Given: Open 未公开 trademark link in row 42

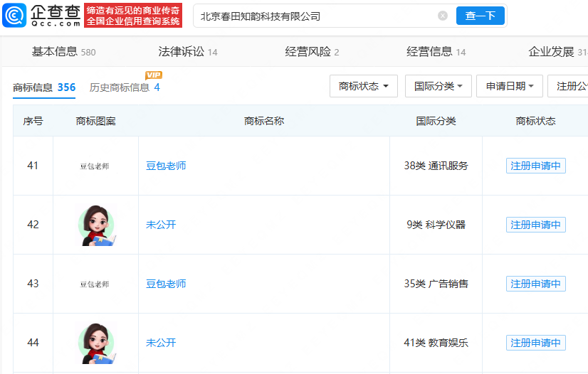Looking at the screenshot, I should [x=161, y=225].
